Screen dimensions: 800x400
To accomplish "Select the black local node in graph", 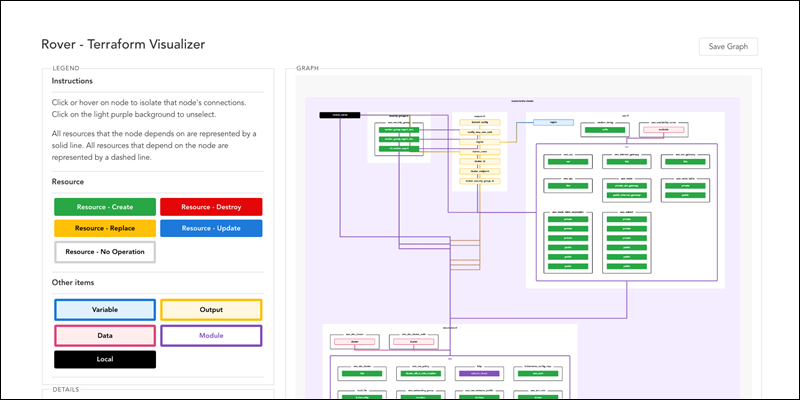I will [x=340, y=115].
